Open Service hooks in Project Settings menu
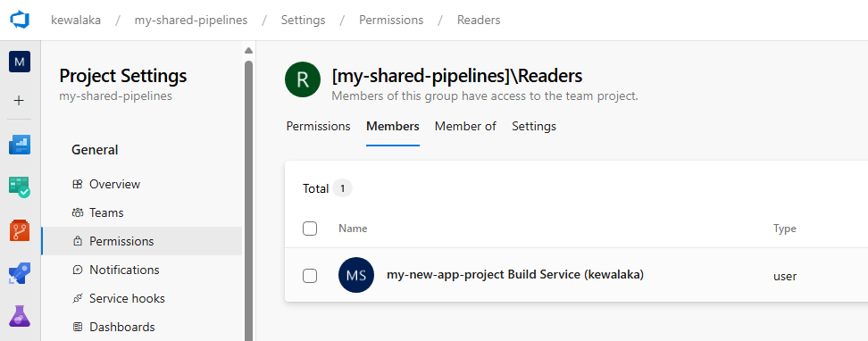The height and width of the screenshot is (341, 868). [142, 298]
